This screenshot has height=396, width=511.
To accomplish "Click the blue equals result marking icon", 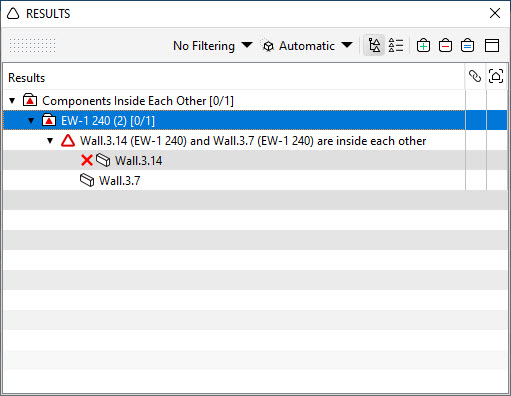I will pyautogui.click(x=467, y=45).
